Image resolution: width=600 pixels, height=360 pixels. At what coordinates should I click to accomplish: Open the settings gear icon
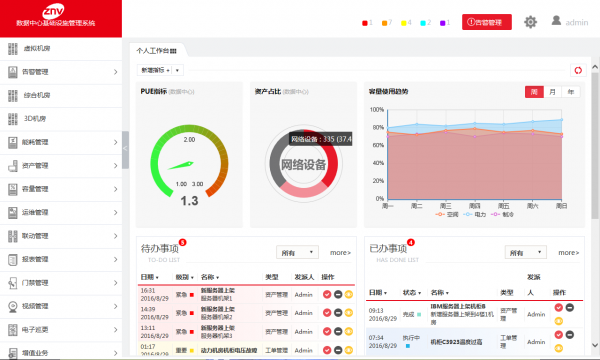tap(530, 22)
